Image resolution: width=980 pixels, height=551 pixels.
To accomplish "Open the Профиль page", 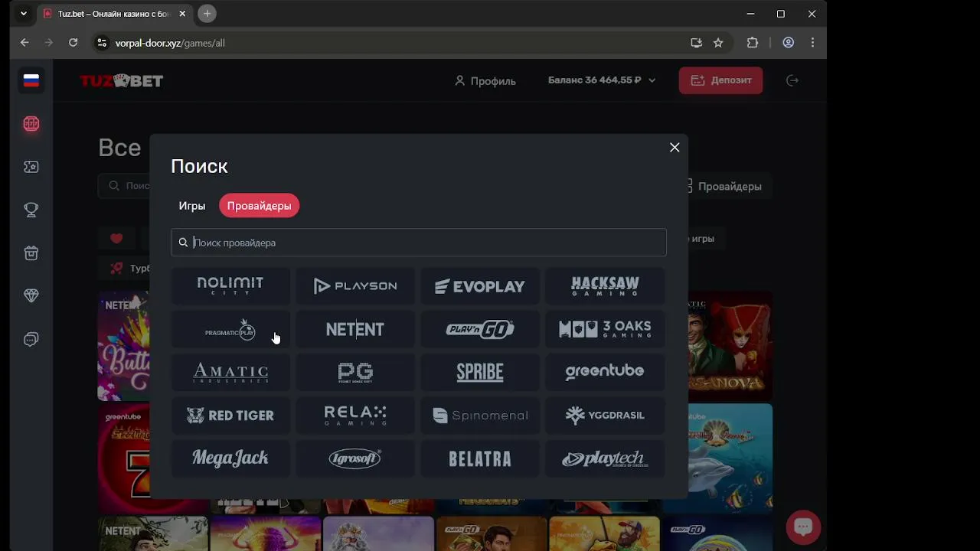I will tap(485, 80).
